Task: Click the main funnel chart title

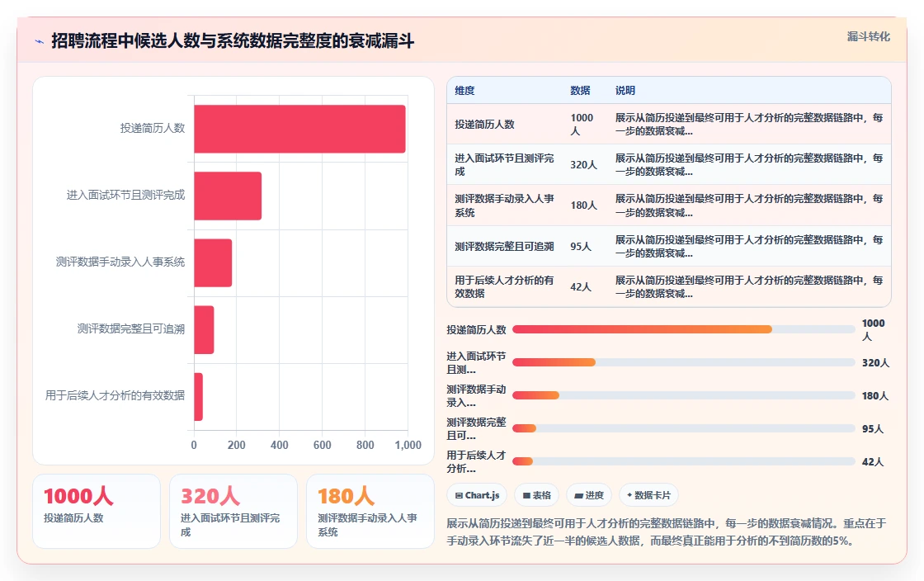Action: (233, 40)
